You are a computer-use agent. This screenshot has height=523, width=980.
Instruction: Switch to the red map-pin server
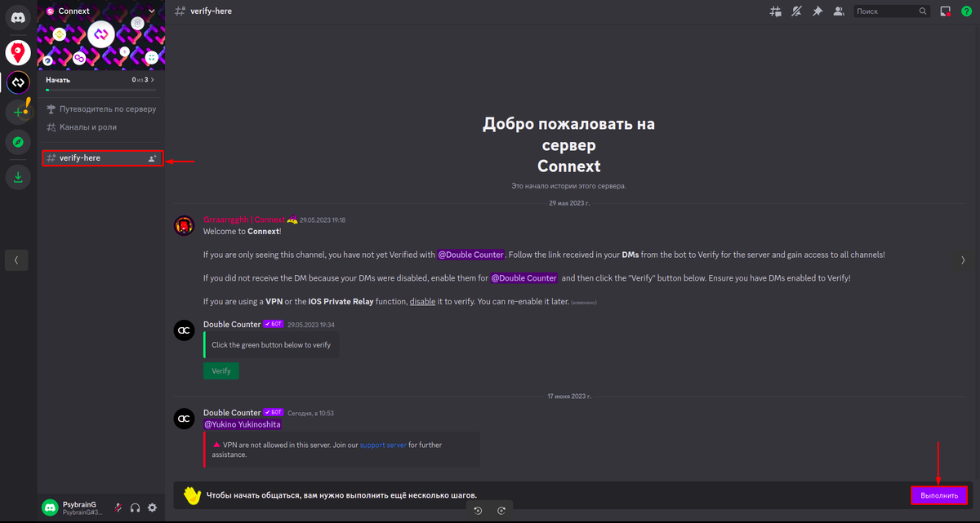[x=18, y=53]
